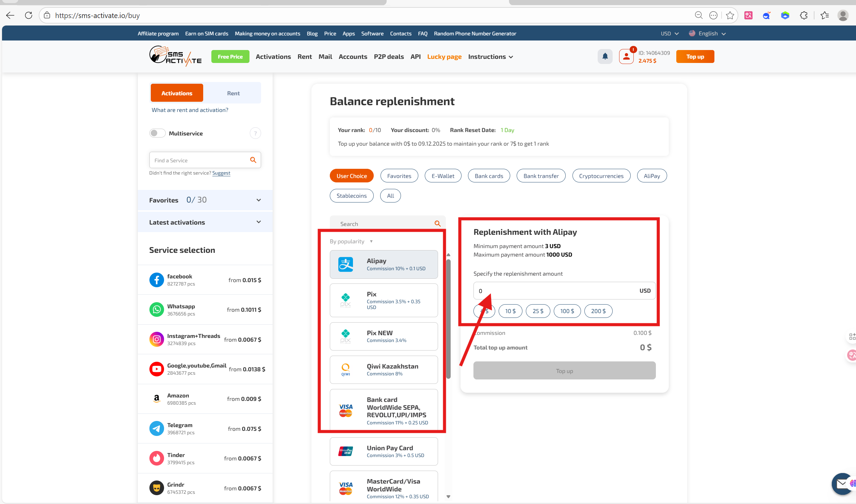Expand the Favorites section
Viewport: 856px width, 504px height.
[258, 200]
